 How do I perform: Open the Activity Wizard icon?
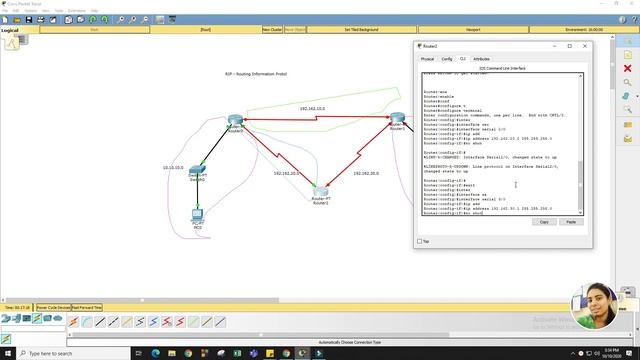[53, 20]
